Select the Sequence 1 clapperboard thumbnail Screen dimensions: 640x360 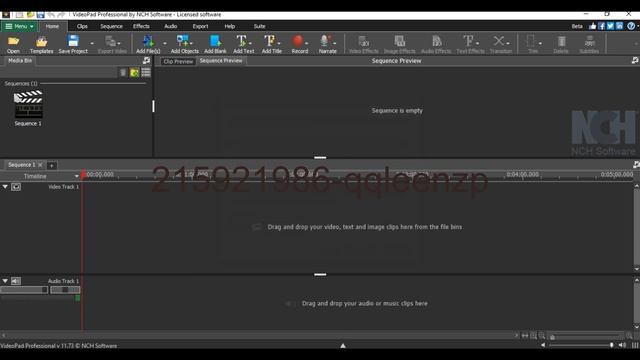28,104
